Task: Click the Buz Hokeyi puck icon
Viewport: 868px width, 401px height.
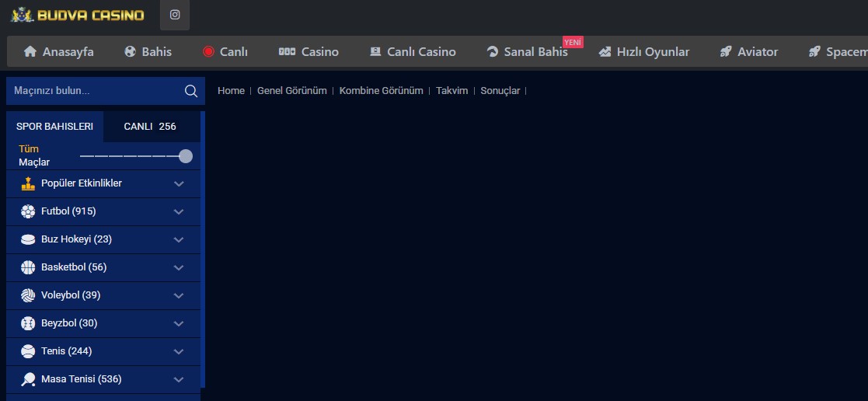Action: [29, 239]
